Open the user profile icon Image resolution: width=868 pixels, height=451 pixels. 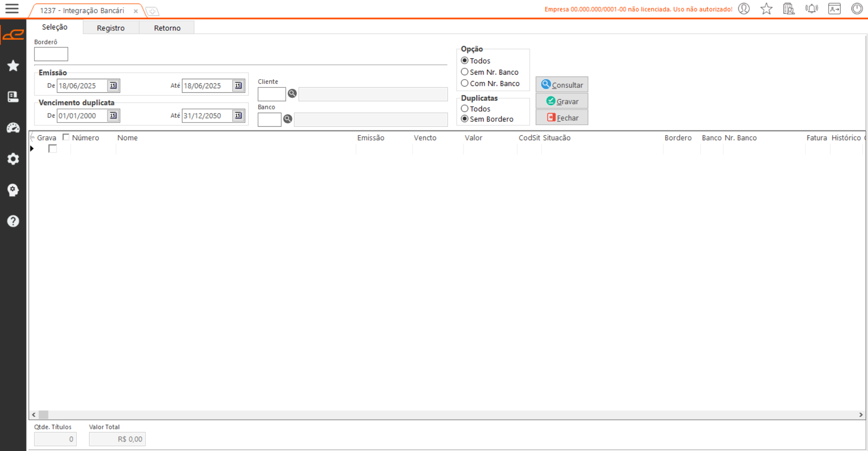744,9
